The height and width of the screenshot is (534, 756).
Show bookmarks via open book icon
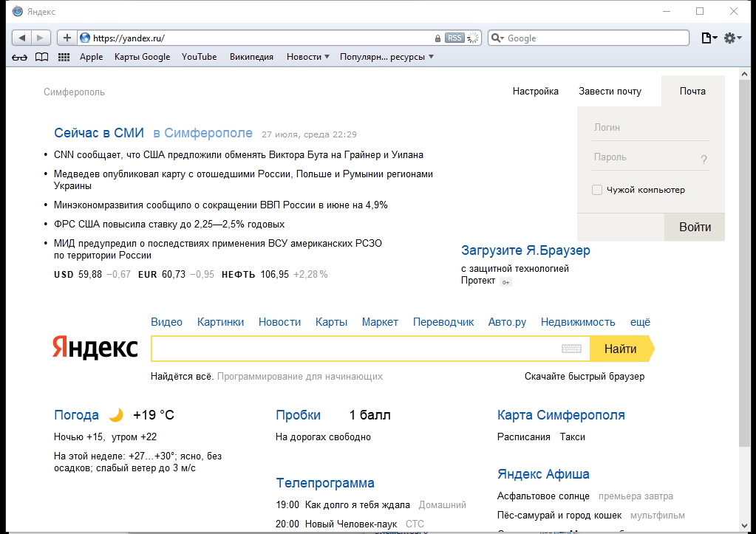[42, 58]
